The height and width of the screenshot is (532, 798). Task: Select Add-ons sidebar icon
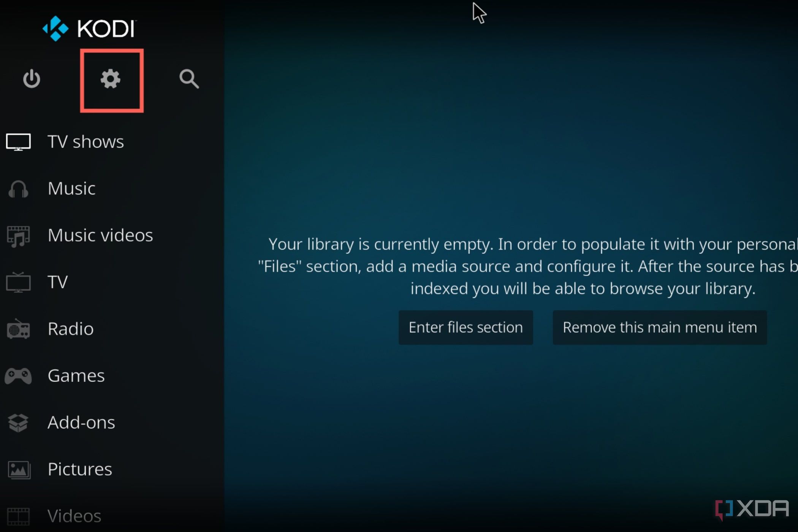pos(17,422)
